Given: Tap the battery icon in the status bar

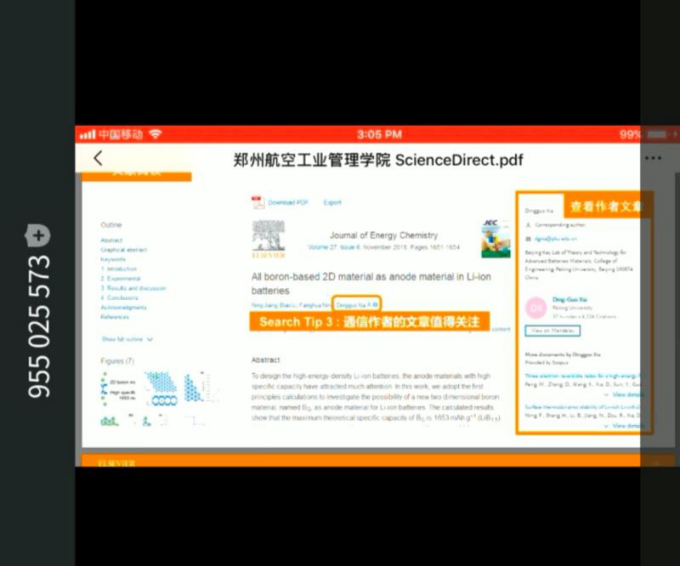Looking at the screenshot, I should pos(657,134).
